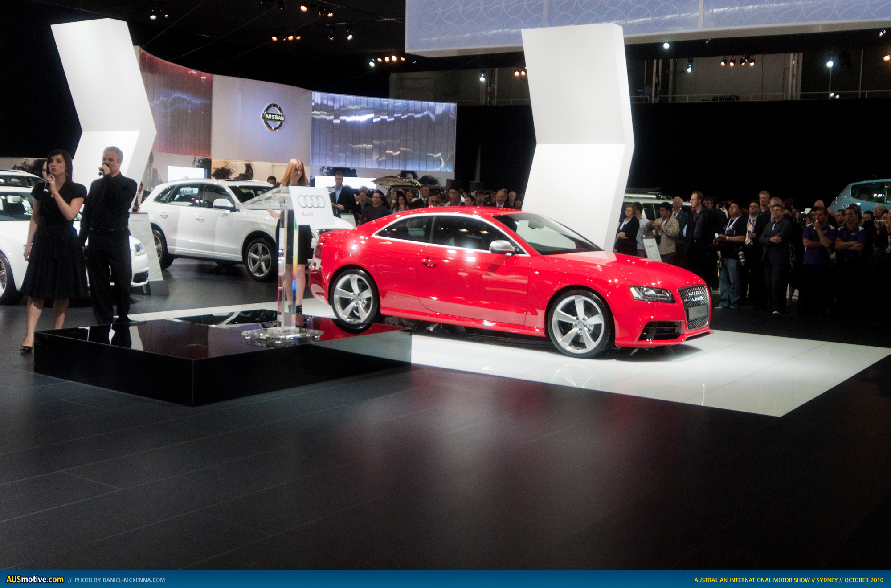Click the red Audi's door handle
The height and width of the screenshot is (588, 891).
coord(429,262)
